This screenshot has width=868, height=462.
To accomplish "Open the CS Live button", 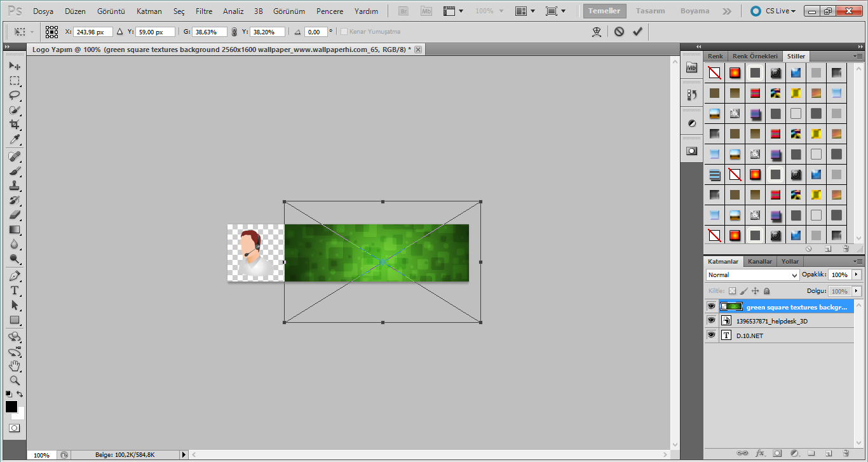I will 772,11.
